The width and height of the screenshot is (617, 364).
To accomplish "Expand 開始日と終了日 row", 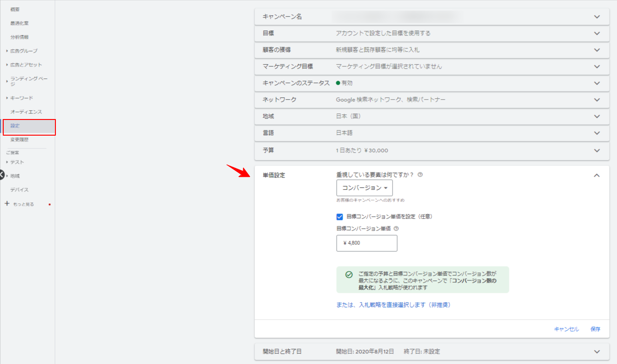I will [597, 352].
